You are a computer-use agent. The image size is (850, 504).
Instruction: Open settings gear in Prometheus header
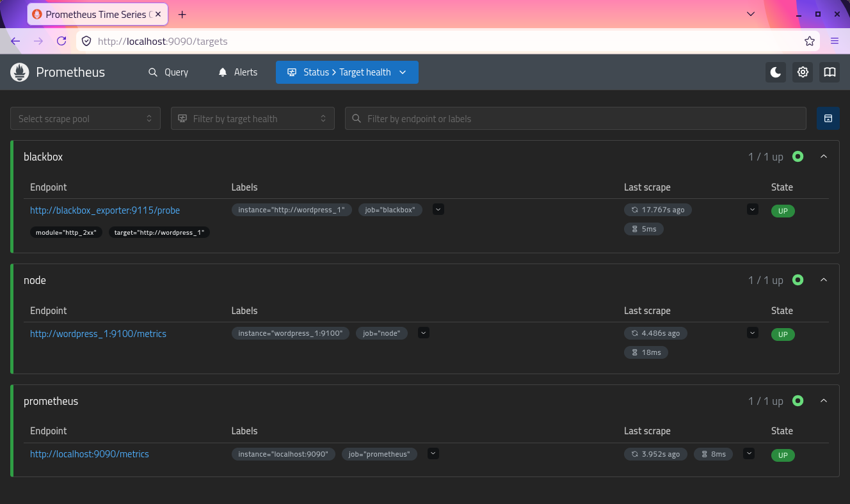point(803,72)
